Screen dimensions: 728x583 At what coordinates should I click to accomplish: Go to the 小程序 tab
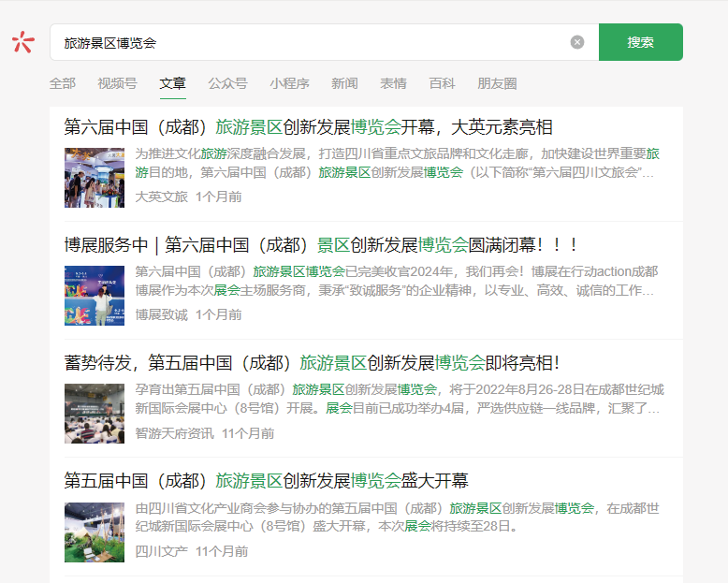[x=290, y=83]
